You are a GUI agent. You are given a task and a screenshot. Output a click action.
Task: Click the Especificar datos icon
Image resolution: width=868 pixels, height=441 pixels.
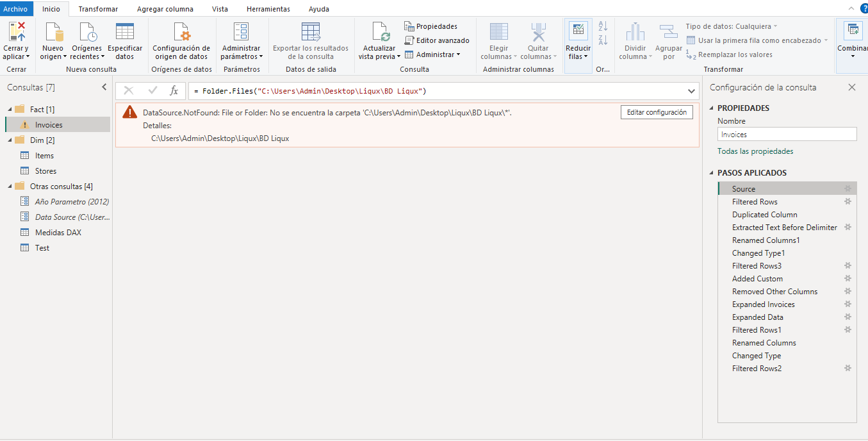click(x=125, y=32)
